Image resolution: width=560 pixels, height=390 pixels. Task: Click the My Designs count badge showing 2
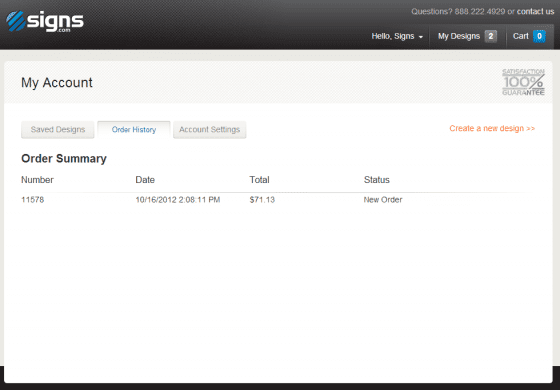tap(491, 36)
